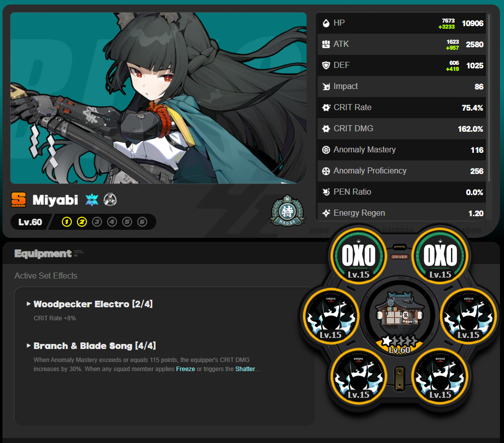This screenshot has width=504, height=443.
Task: Open the middle-right Branch & Blade Song disc
Action: 468,316
